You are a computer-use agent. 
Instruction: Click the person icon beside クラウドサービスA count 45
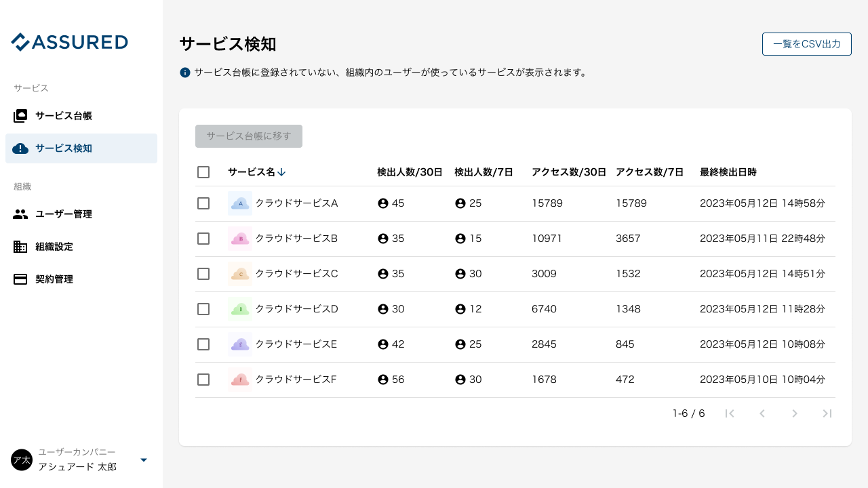tap(383, 203)
